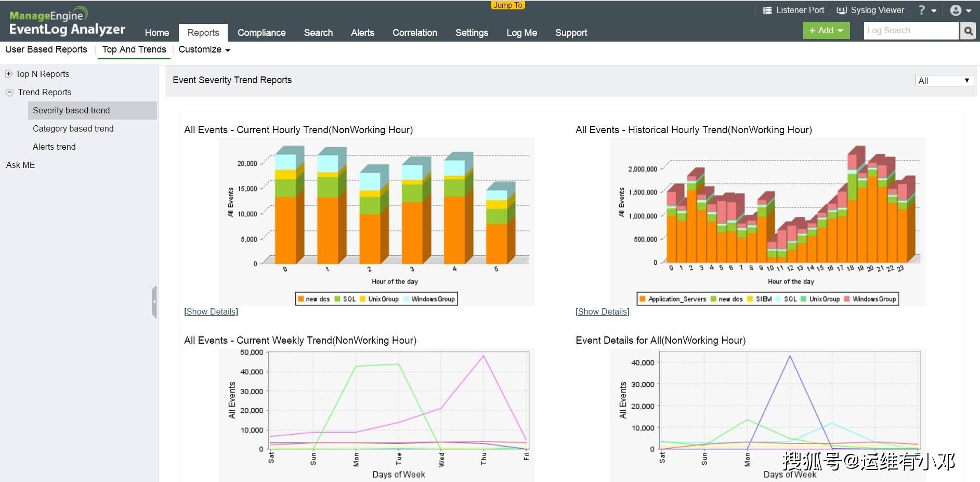Screen dimensions: 980x482
Task: Show Details for Historical Hourly Trend
Action: (603, 311)
